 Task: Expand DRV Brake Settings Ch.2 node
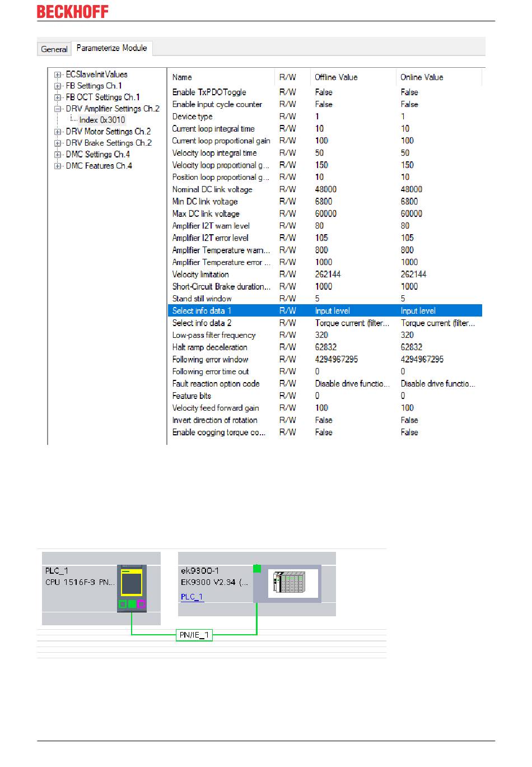tap(58, 143)
